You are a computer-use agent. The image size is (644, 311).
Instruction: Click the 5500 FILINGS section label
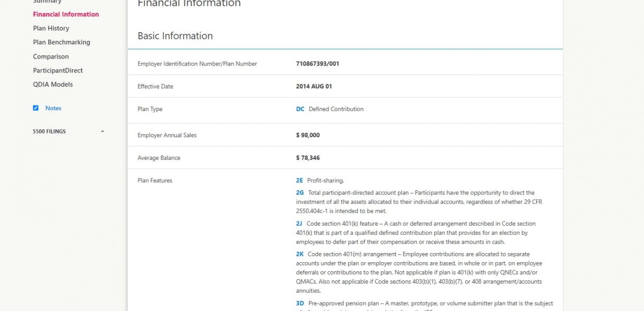pyautogui.click(x=49, y=131)
